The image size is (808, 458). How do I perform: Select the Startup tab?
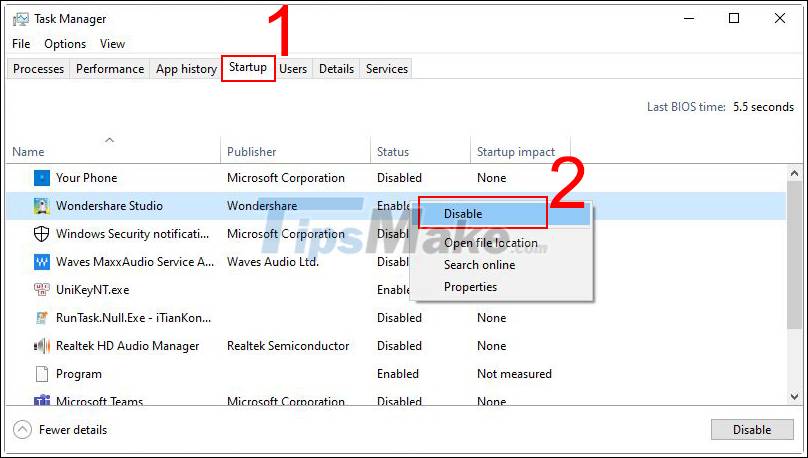click(x=248, y=67)
